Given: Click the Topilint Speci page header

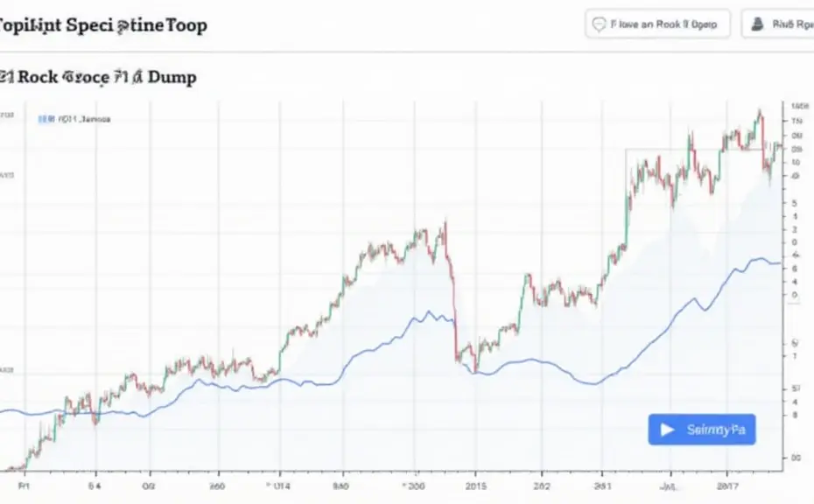Looking at the screenshot, I should [102, 24].
